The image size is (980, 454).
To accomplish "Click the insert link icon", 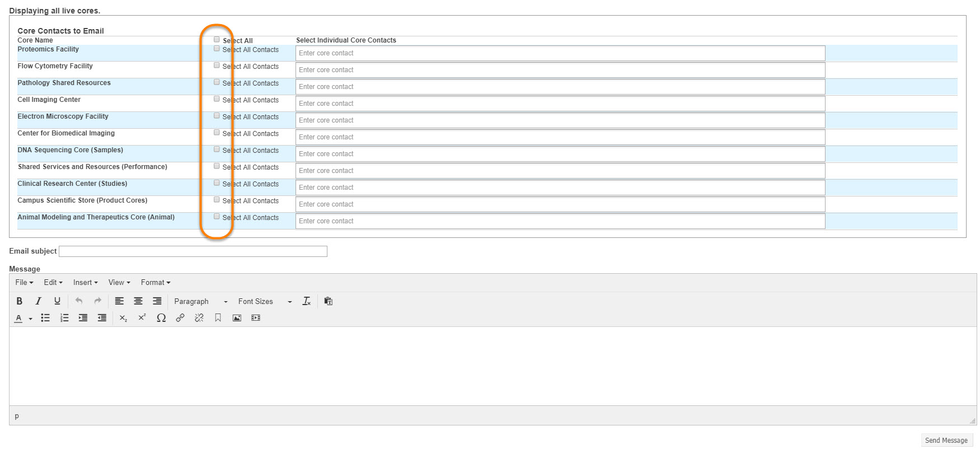I will tap(180, 318).
